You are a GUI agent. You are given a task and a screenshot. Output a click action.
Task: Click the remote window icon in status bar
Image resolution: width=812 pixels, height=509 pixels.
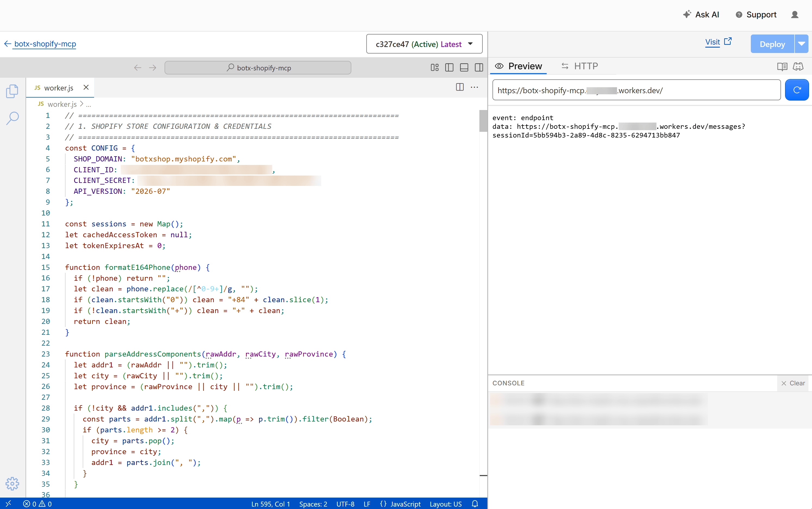8,504
